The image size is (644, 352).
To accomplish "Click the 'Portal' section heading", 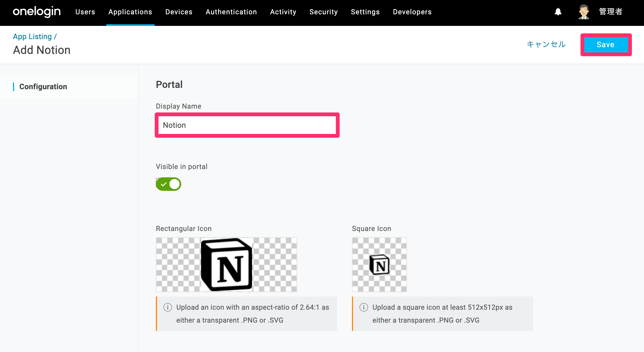I will (x=169, y=85).
